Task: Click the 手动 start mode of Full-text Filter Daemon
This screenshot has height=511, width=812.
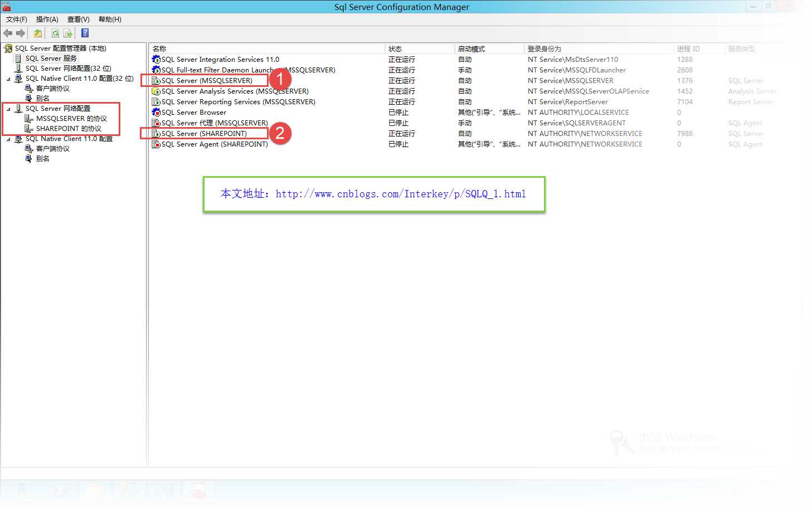Action: coord(465,70)
